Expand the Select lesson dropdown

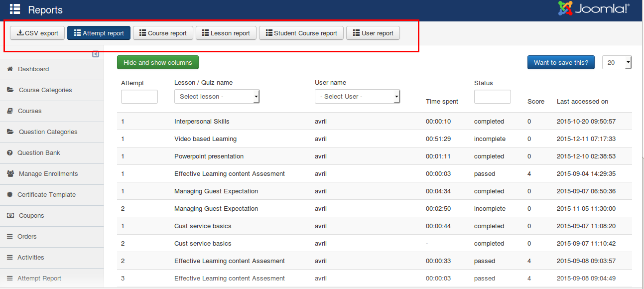217,97
